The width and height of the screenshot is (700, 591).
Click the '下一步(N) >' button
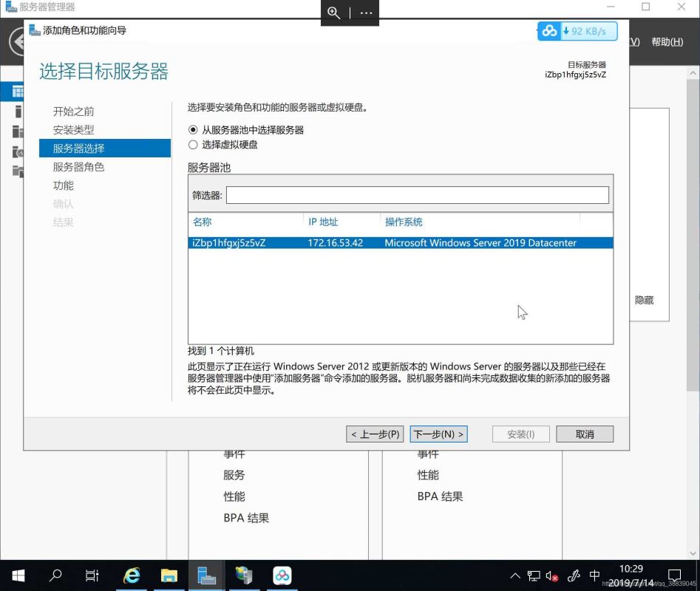coord(438,434)
